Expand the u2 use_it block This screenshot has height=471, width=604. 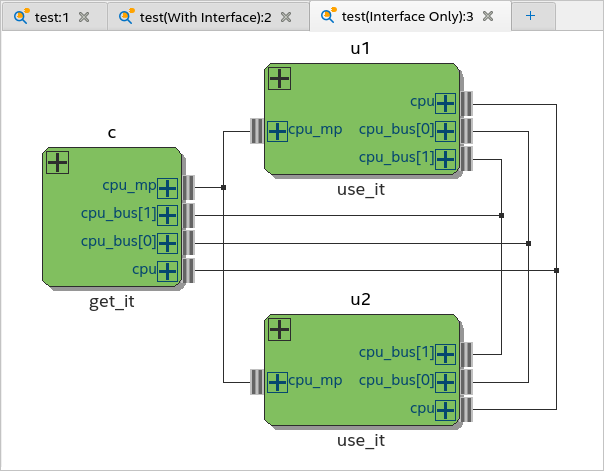(x=279, y=330)
